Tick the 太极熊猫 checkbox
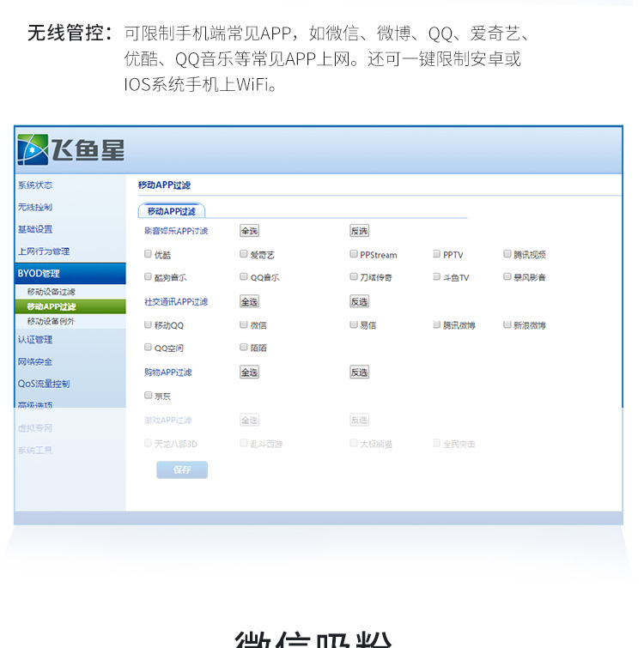The image size is (644, 648). tap(354, 443)
